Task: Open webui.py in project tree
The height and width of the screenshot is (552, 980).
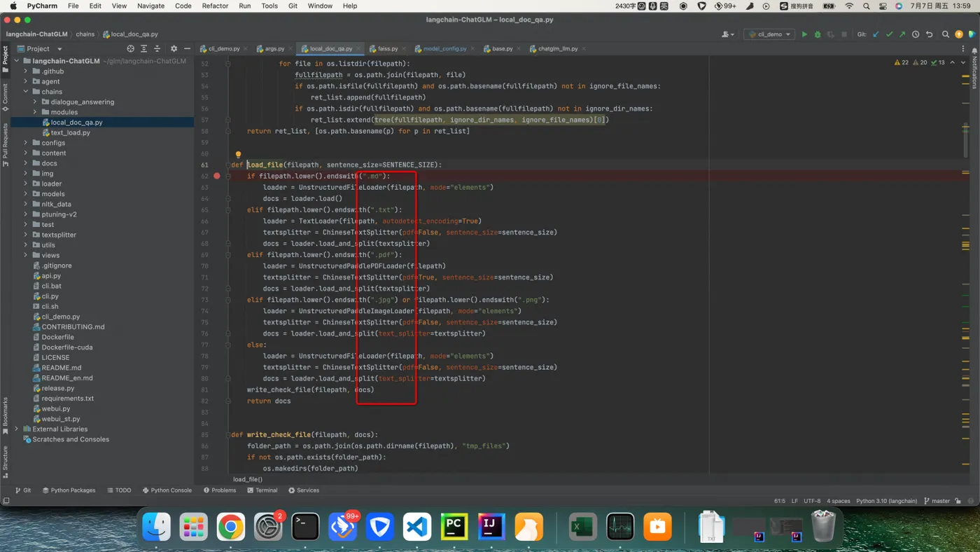Action: 55,408
